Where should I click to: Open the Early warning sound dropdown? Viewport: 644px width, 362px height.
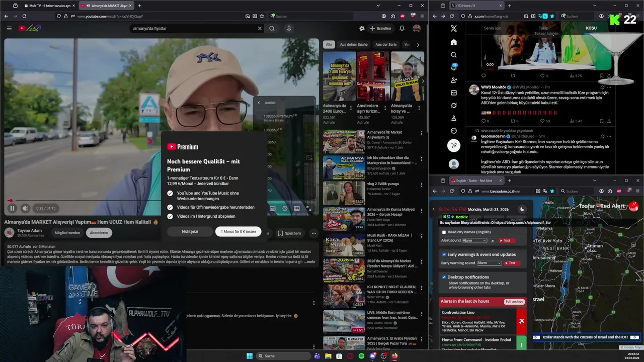pyautogui.click(x=490, y=263)
